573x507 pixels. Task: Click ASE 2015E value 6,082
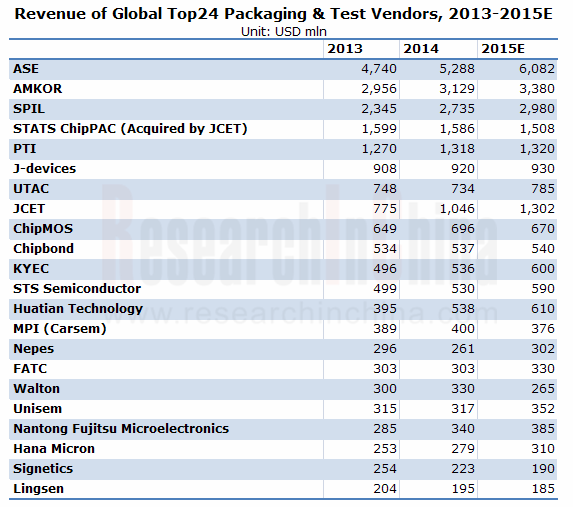pos(537,69)
